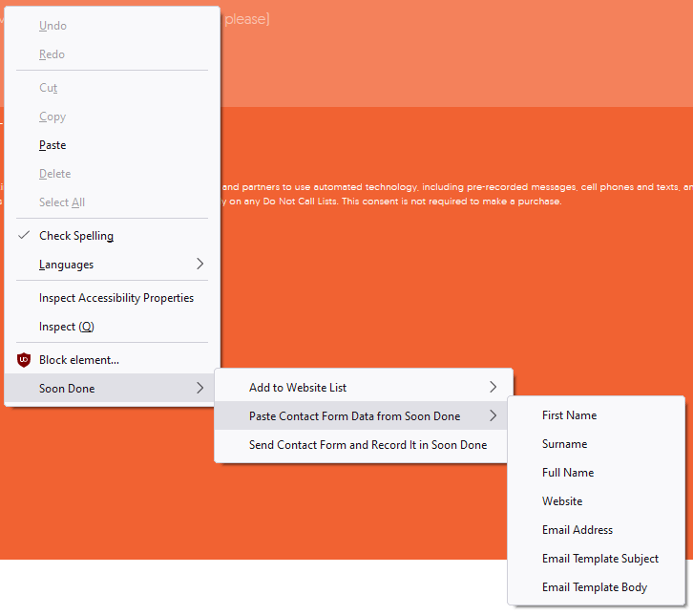The width and height of the screenshot is (693, 616).
Task: Expand the Languages submenu arrow
Action: [199, 264]
